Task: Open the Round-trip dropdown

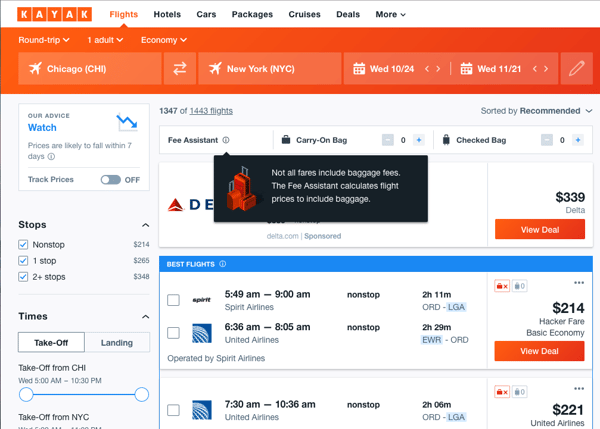Action: tap(44, 40)
